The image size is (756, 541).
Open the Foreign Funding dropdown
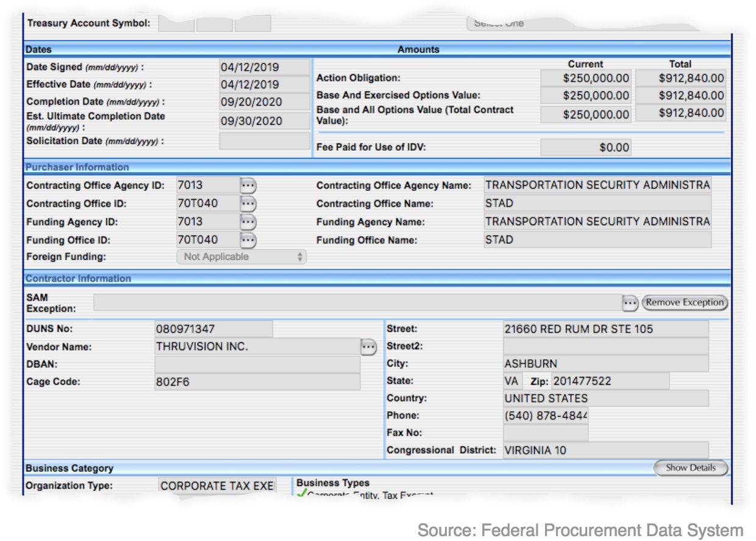click(x=241, y=257)
